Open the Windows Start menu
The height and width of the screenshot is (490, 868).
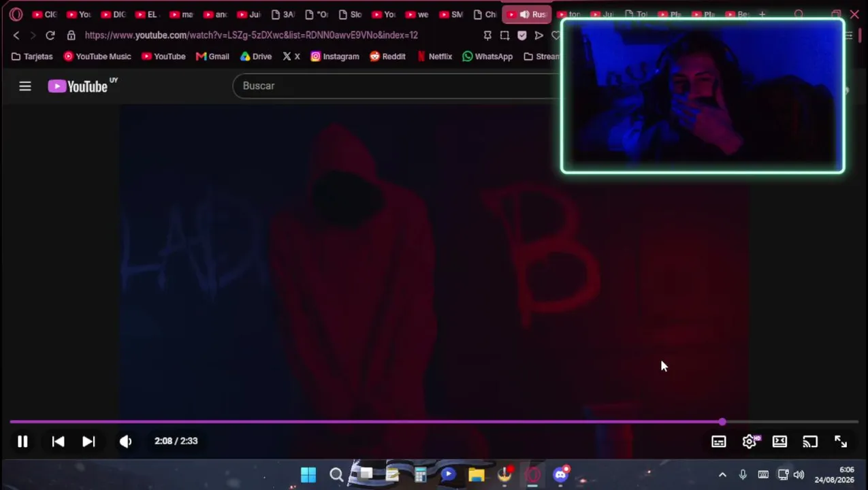[308, 474]
